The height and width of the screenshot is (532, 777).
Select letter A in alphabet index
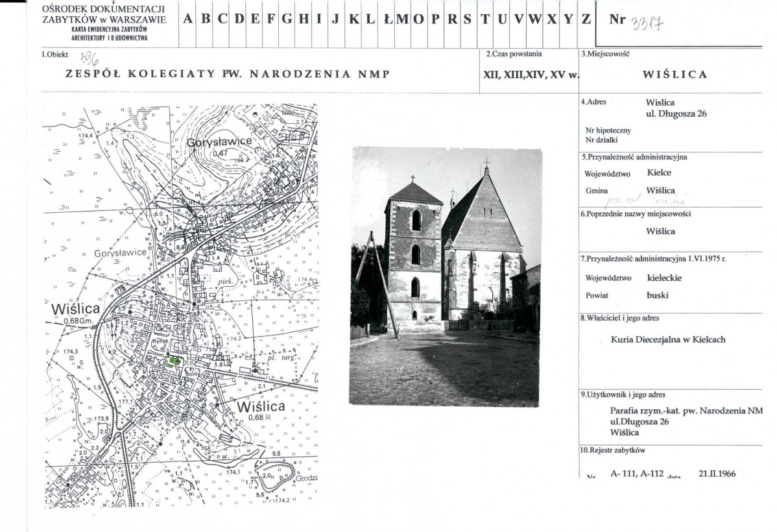[x=187, y=19]
